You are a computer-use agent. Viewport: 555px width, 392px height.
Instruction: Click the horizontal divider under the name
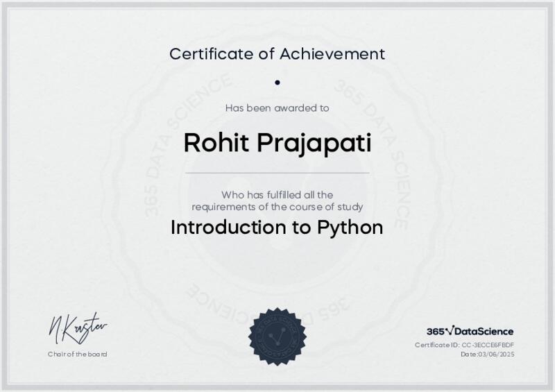pos(277,172)
